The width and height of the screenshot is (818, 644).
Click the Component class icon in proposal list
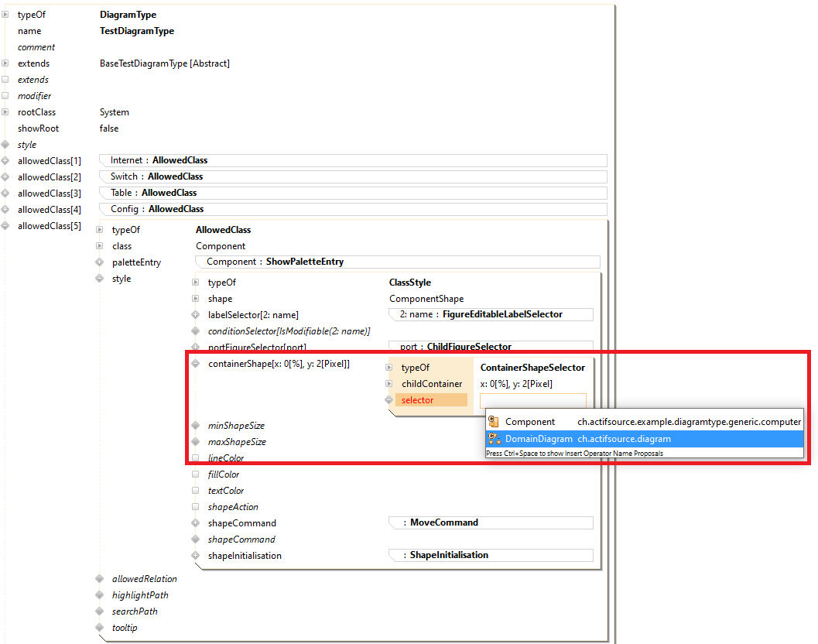click(x=493, y=422)
